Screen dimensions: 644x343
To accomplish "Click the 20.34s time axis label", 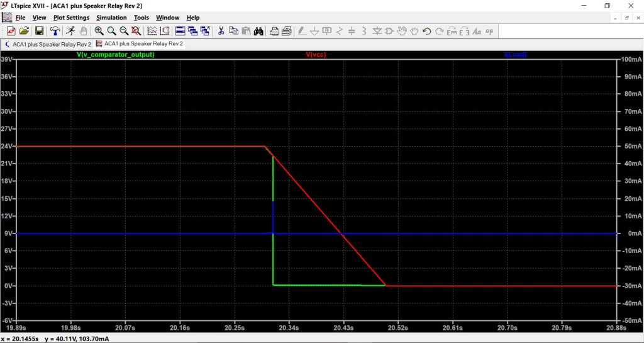I will tap(289, 328).
